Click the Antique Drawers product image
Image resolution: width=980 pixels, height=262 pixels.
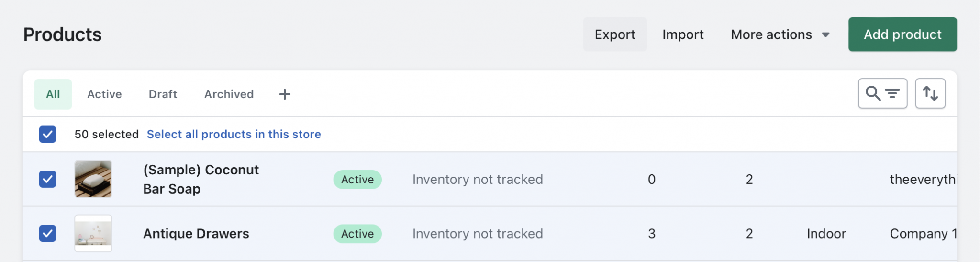click(93, 233)
